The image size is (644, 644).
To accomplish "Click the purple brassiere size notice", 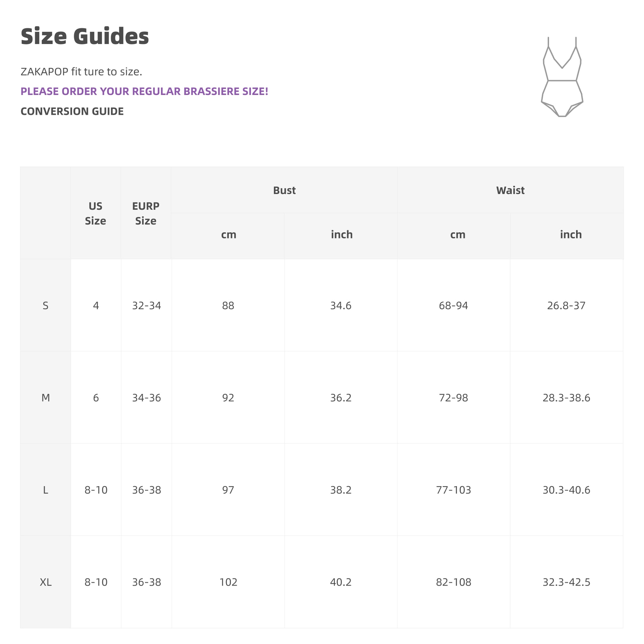I will click(x=144, y=91).
